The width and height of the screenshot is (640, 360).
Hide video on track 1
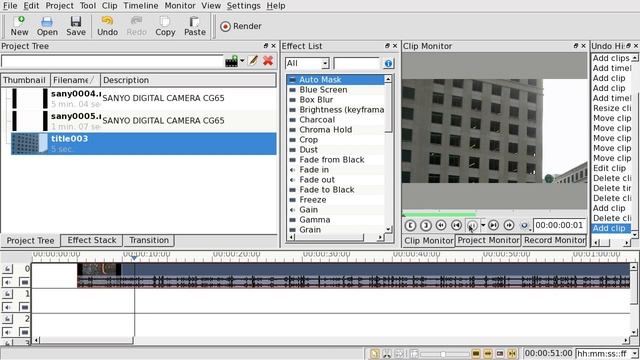pyautogui.click(x=24, y=307)
